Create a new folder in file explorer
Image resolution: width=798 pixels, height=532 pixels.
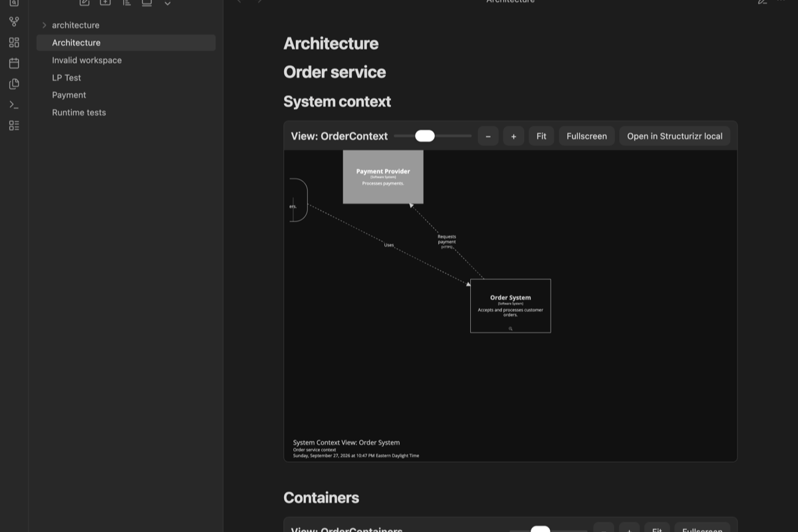click(105, 3)
